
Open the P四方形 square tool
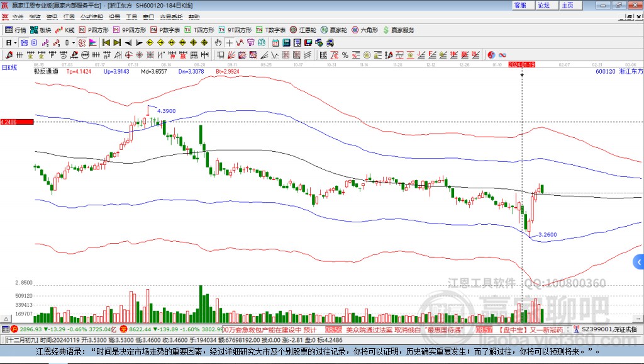(x=94, y=30)
